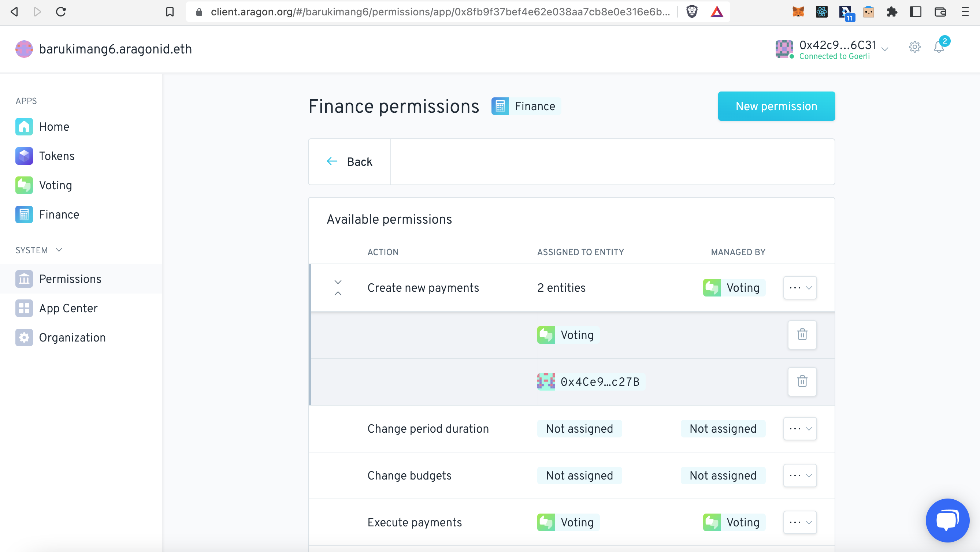Open global settings gear
Viewport: 980px width, 552px height.
click(914, 47)
